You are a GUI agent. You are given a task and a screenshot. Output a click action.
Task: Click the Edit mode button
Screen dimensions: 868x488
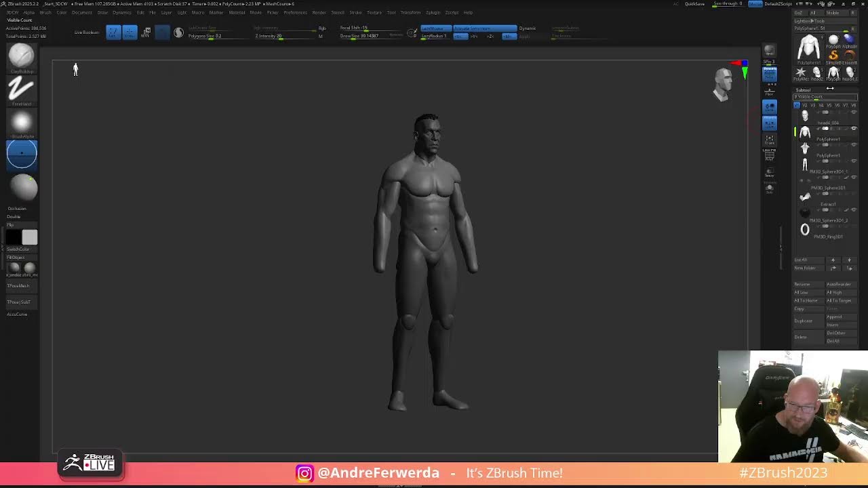[x=113, y=33]
